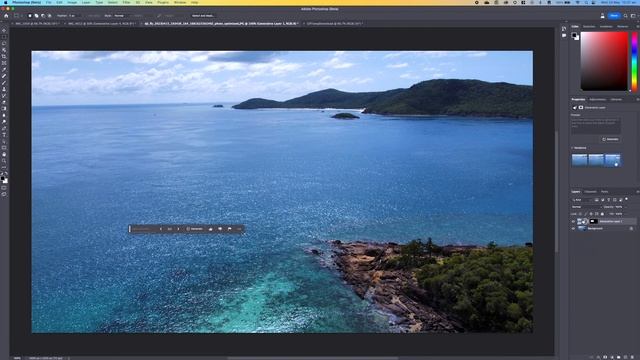Choose Subtract from selection mode
Viewport: 640px width, 360px height.
(x=43, y=16)
